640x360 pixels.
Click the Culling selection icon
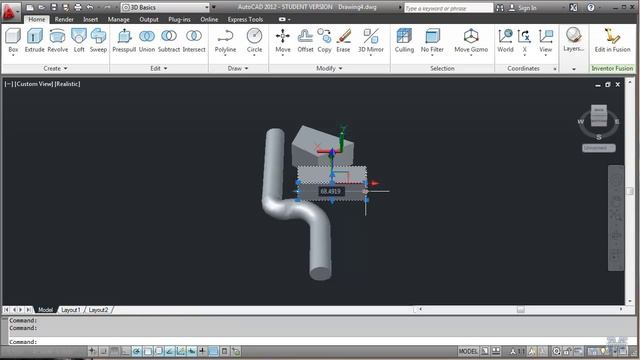(x=404, y=41)
